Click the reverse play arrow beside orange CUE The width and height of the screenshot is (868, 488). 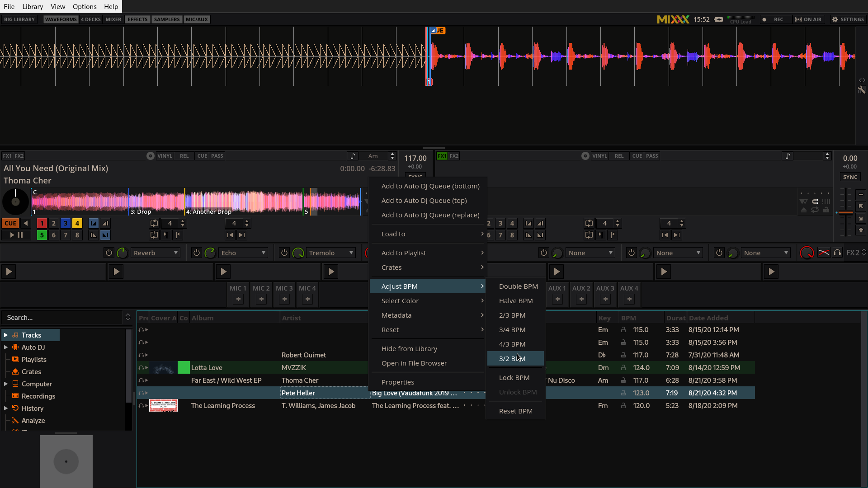coord(26,223)
